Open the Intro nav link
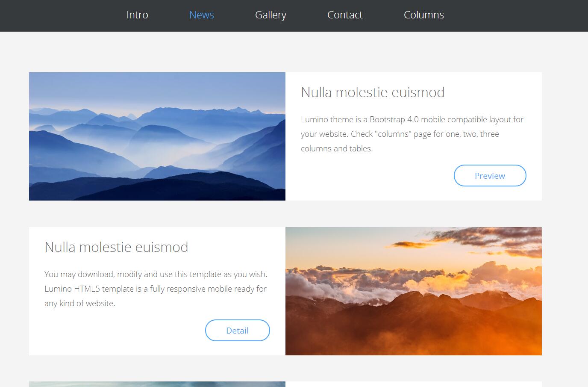588x387 pixels. click(137, 15)
